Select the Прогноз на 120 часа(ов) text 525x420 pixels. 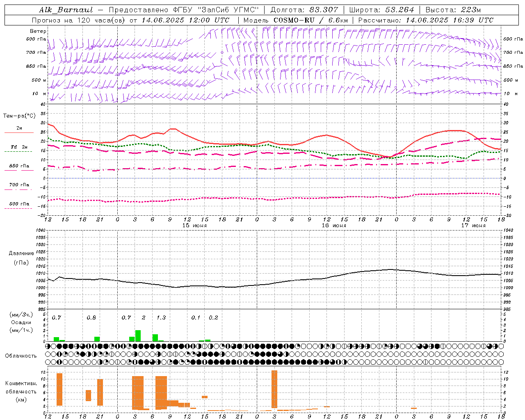pyautogui.click(x=79, y=20)
